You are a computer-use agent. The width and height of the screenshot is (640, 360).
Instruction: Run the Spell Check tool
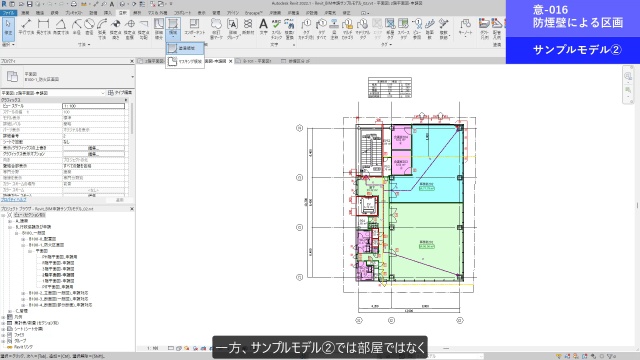[x=276, y=29]
